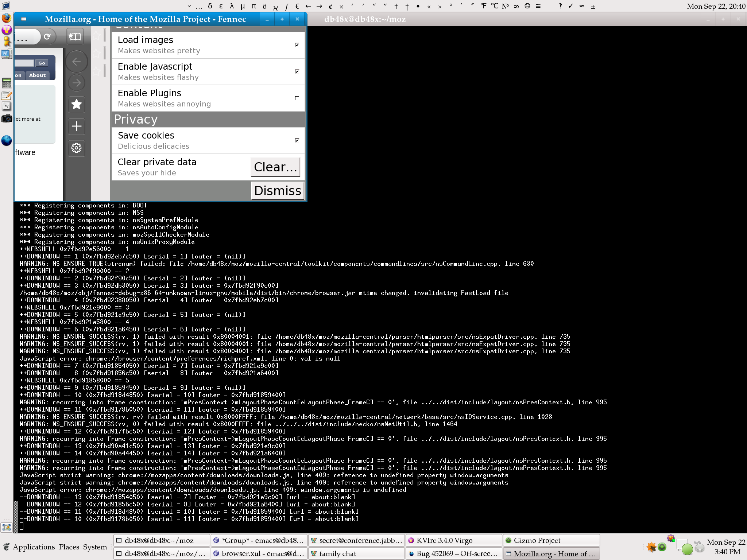The width and height of the screenshot is (747, 560).
Task: Bookmark this page with the star button
Action: [76, 105]
